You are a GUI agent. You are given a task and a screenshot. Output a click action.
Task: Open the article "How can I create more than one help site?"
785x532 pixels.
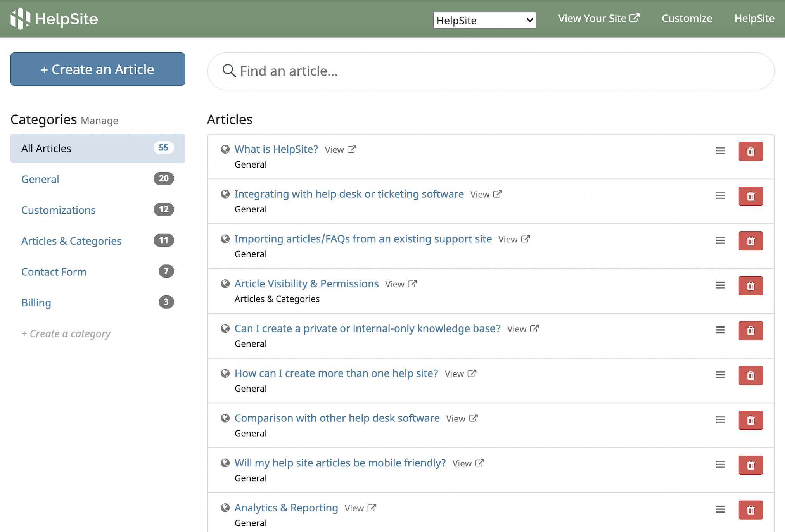coord(336,373)
